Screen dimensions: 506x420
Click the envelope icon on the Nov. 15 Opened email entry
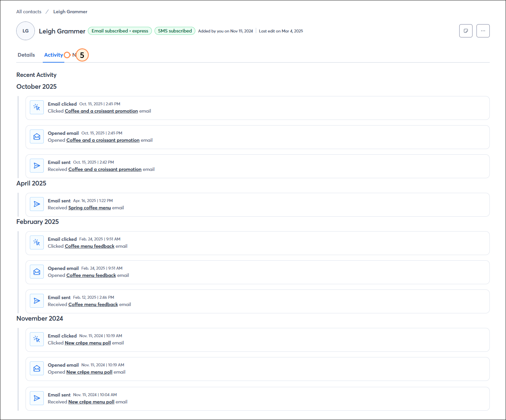pos(36,368)
